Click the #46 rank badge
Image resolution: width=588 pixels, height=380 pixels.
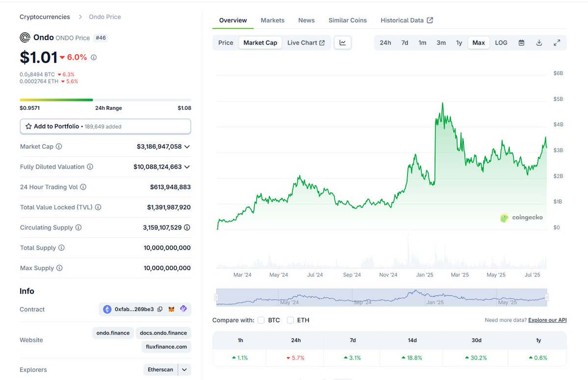pyautogui.click(x=101, y=38)
